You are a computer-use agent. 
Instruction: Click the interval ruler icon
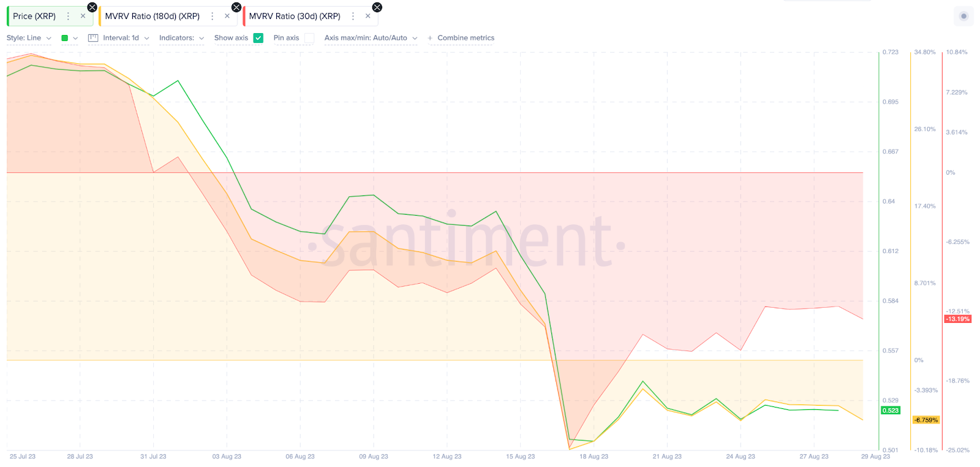pyautogui.click(x=93, y=38)
